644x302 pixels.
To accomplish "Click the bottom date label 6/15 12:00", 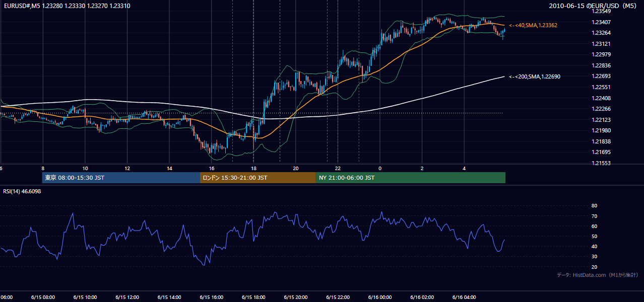I will [x=127, y=297].
